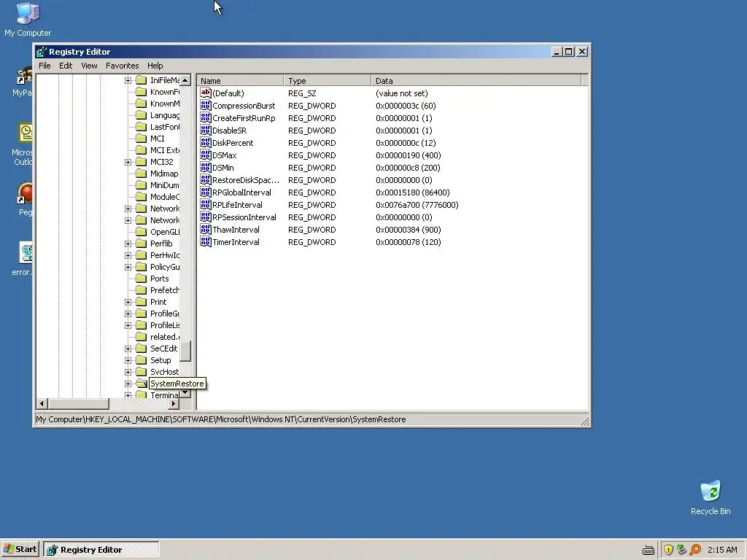
Task: Click the RPLifeInterval DWORD icon
Action: click(x=205, y=204)
